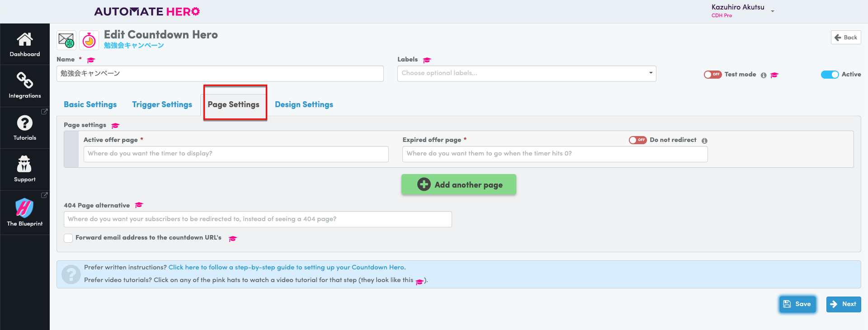868x330 pixels.
Task: Click info icon next to Do not redirect
Action: [x=704, y=141]
